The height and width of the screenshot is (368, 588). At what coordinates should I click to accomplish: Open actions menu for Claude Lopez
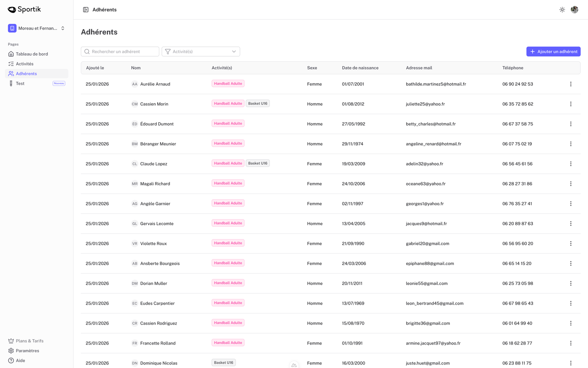570,164
